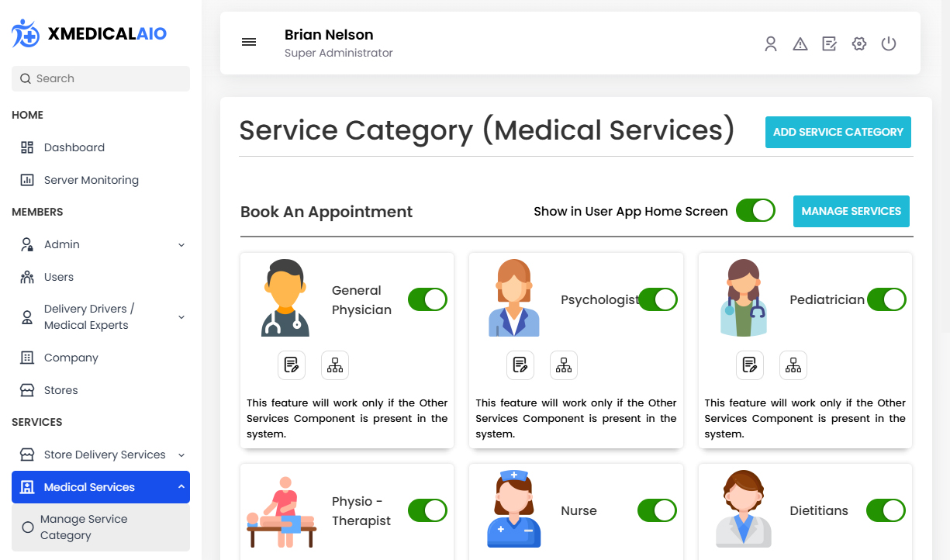The image size is (950, 560).
Task: Click the sidebar Search field
Action: 101,78
